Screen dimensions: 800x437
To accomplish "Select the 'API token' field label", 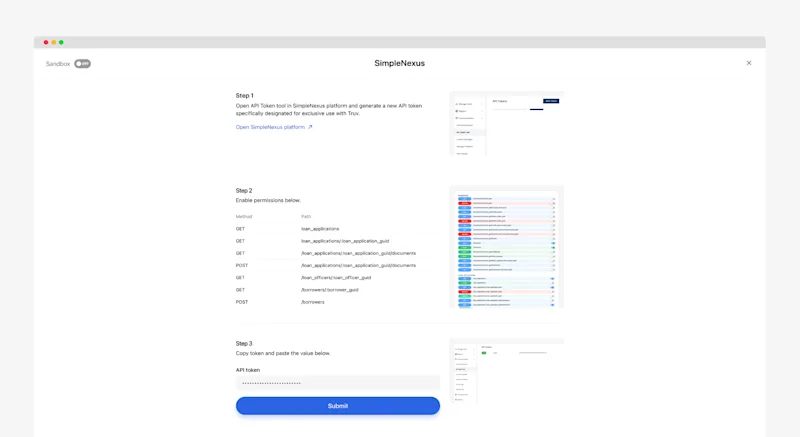I will [x=248, y=370].
